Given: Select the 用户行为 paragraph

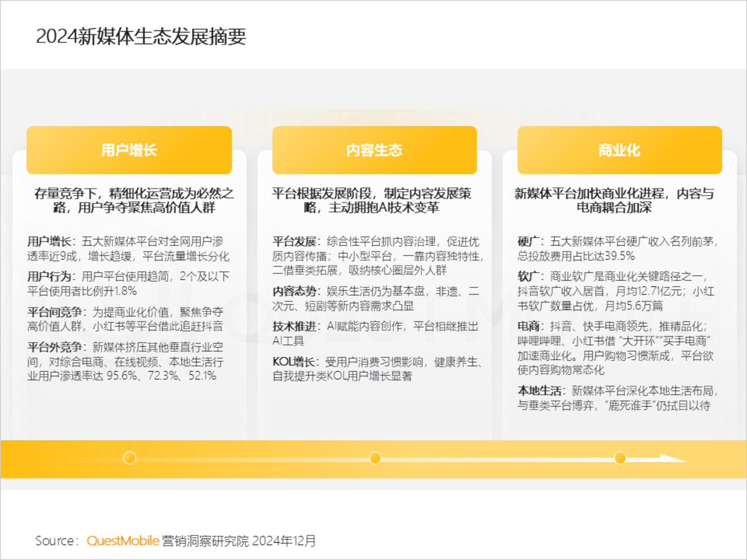Looking at the screenshot, I should tap(128, 284).
